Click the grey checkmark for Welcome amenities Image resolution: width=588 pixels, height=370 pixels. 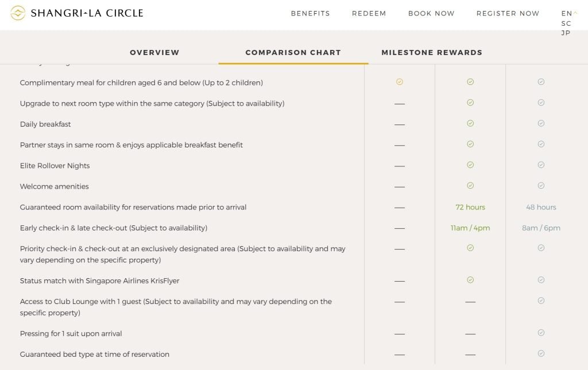pyautogui.click(x=541, y=186)
